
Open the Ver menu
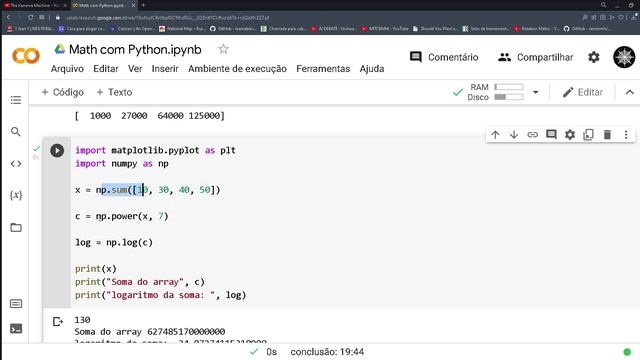click(135, 69)
